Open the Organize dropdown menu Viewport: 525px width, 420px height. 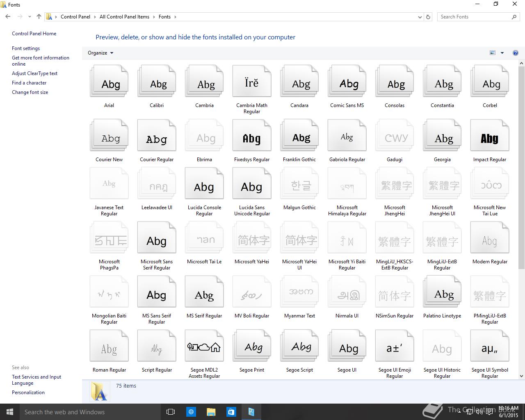(x=100, y=53)
